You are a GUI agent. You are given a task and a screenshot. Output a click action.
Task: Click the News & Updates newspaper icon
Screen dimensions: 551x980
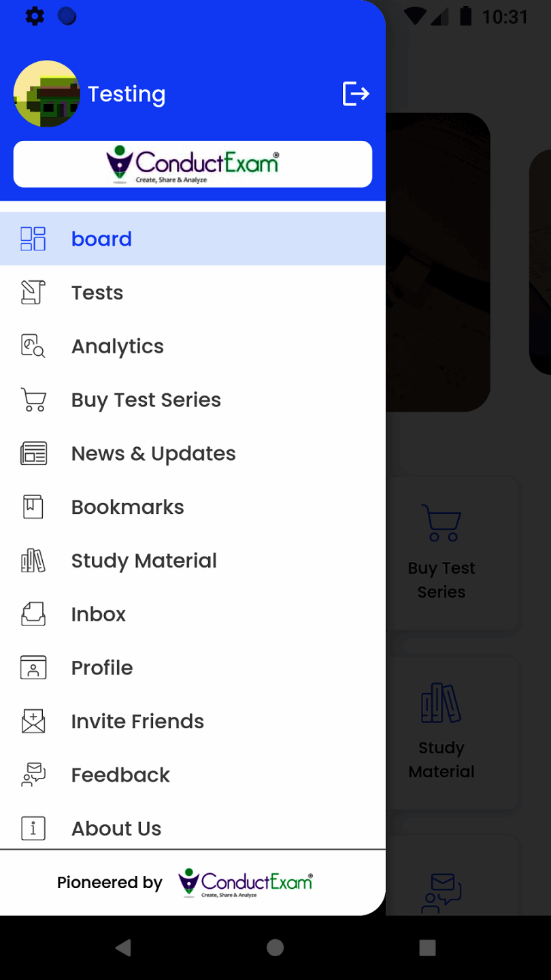[x=33, y=453]
